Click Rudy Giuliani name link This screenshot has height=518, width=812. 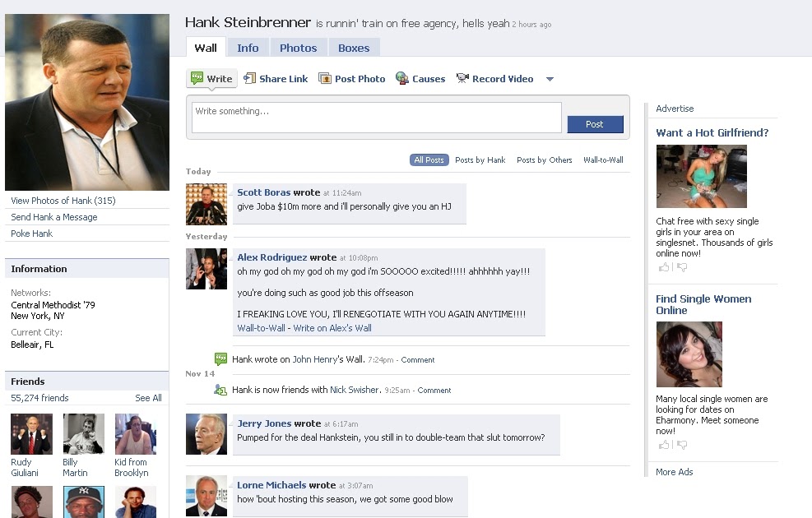pyautogui.click(x=25, y=467)
